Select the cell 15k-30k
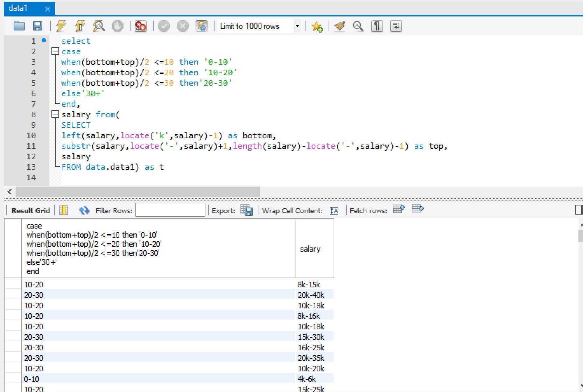The width and height of the screenshot is (583, 392). coord(315,337)
